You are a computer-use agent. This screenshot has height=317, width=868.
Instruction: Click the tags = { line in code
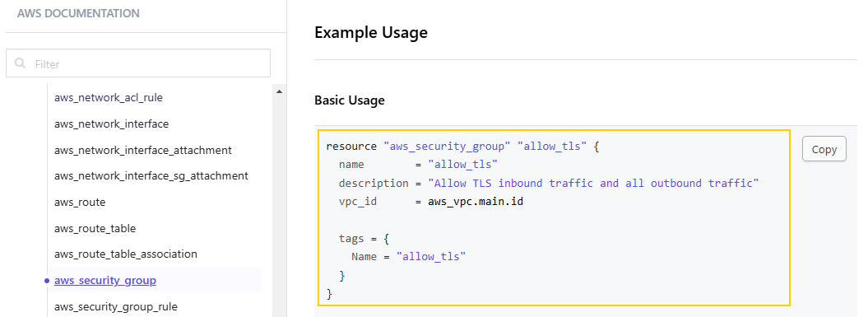click(x=364, y=238)
